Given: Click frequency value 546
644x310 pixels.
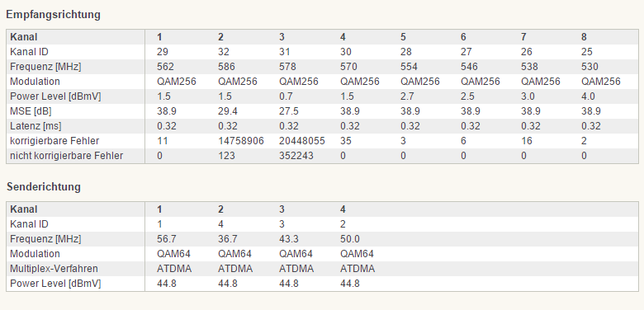Looking at the screenshot, I should [x=469, y=67].
